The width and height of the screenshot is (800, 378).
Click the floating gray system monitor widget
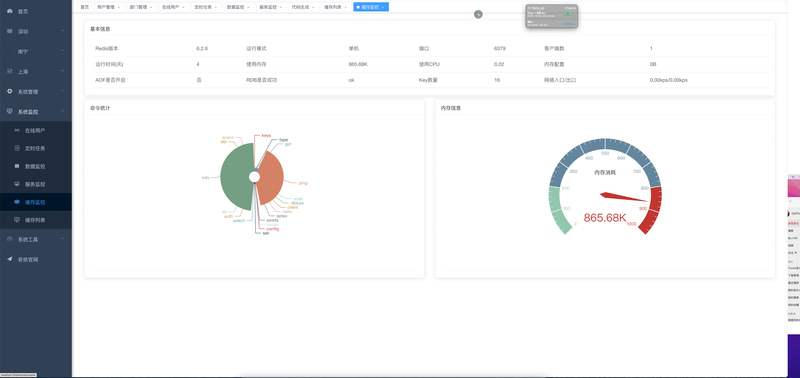coord(552,16)
